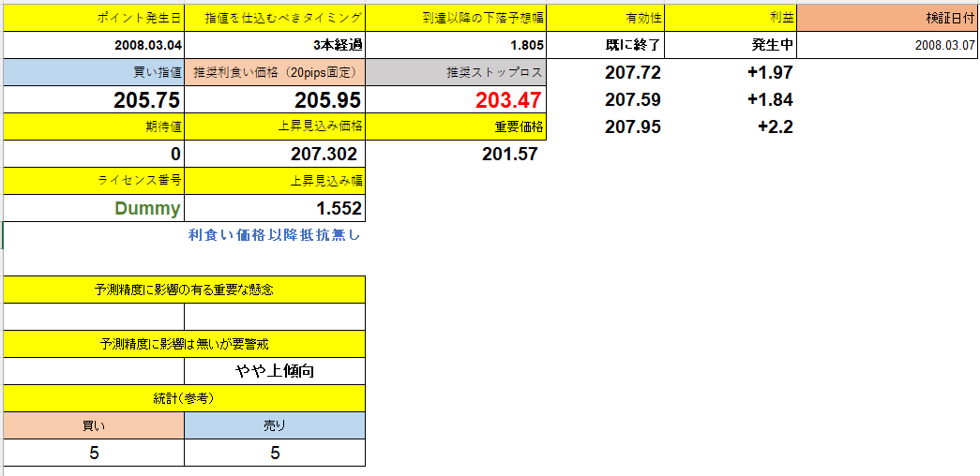Click the green Dummy license cell
980x476 pixels.
point(94,208)
